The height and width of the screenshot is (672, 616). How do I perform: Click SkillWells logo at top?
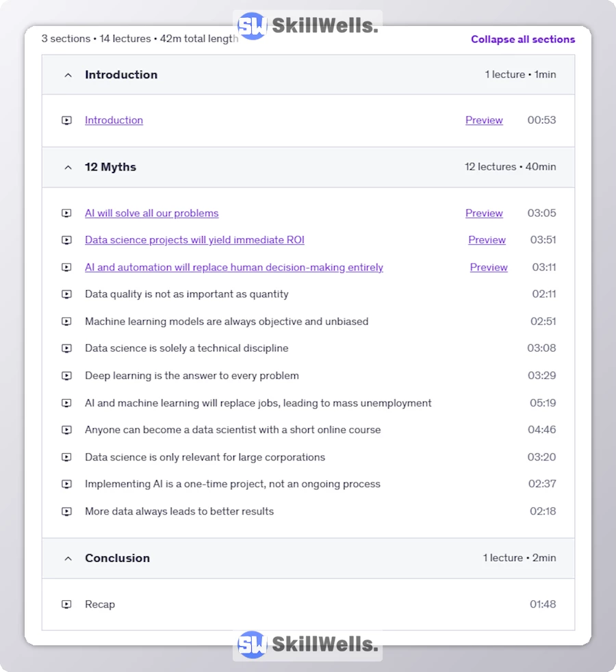pyautogui.click(x=307, y=26)
